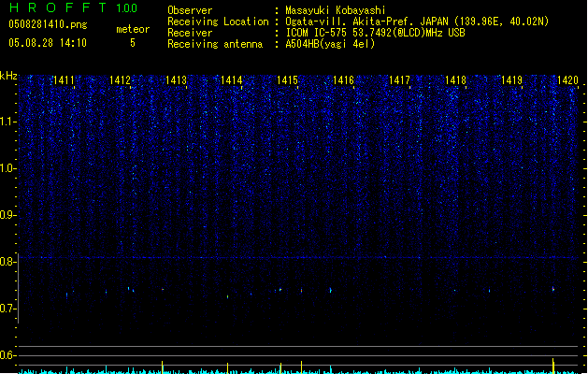Screen dimensions: 588x374
Task: Click the Observer field label
Action: [x=190, y=10]
